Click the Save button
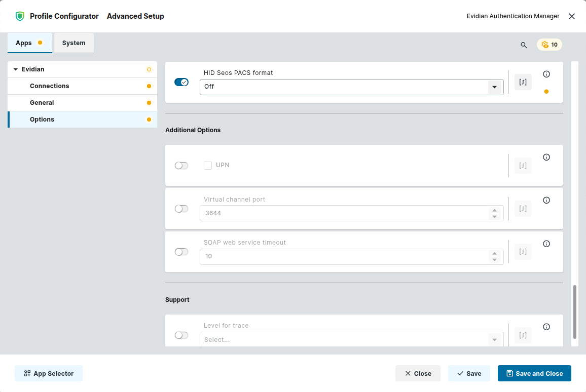 point(469,373)
